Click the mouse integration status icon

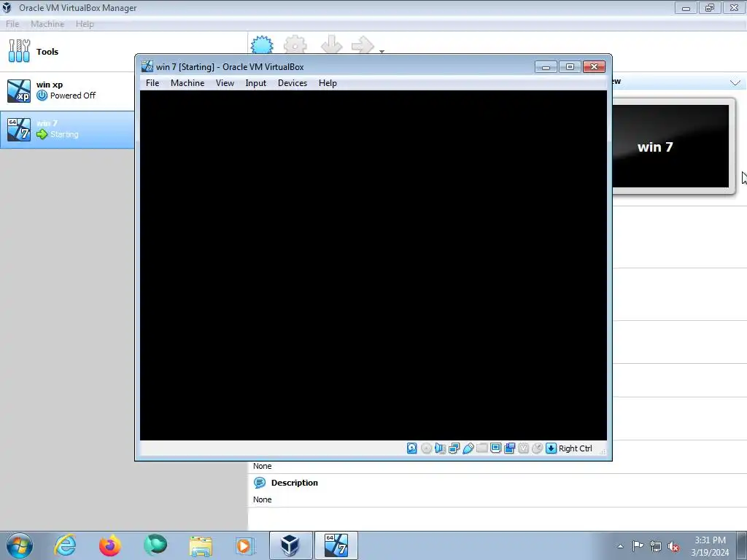click(x=538, y=448)
